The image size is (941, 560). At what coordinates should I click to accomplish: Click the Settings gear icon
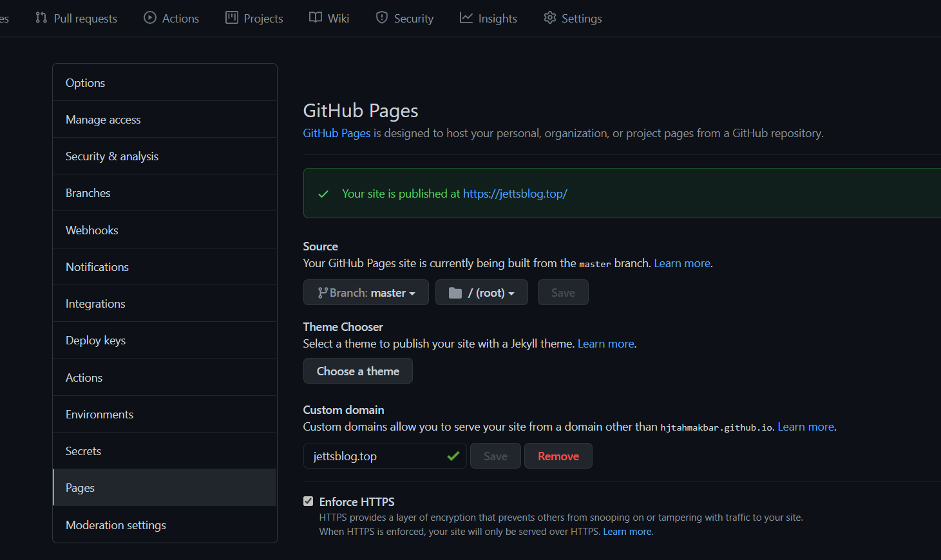tap(549, 18)
